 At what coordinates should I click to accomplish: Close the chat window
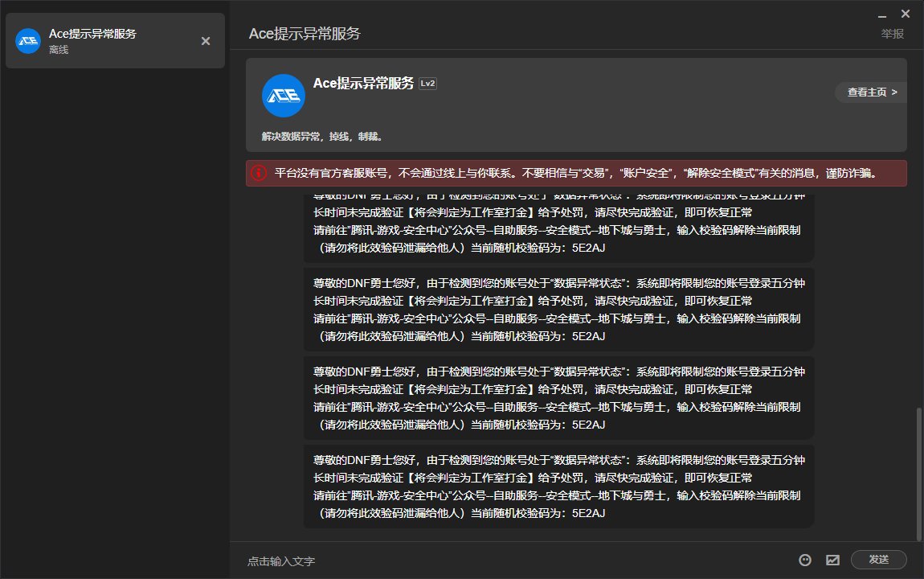point(906,14)
